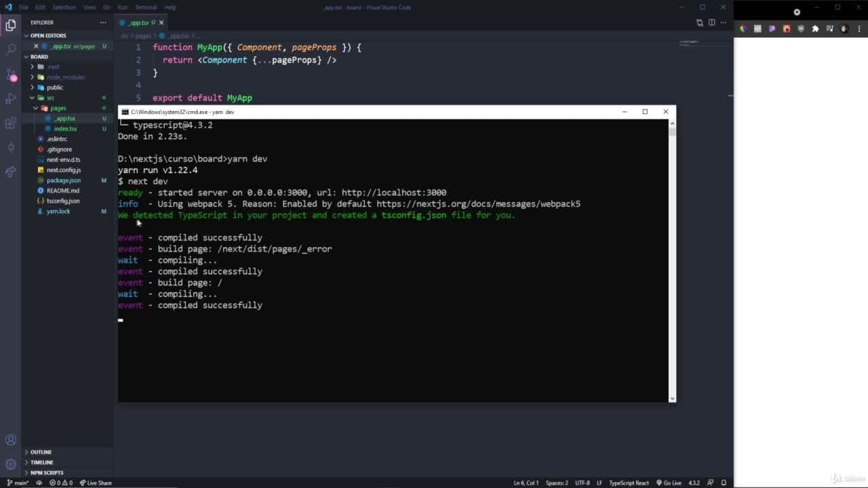
Task: Open editor More Actions ellipsis
Action: coord(724,22)
